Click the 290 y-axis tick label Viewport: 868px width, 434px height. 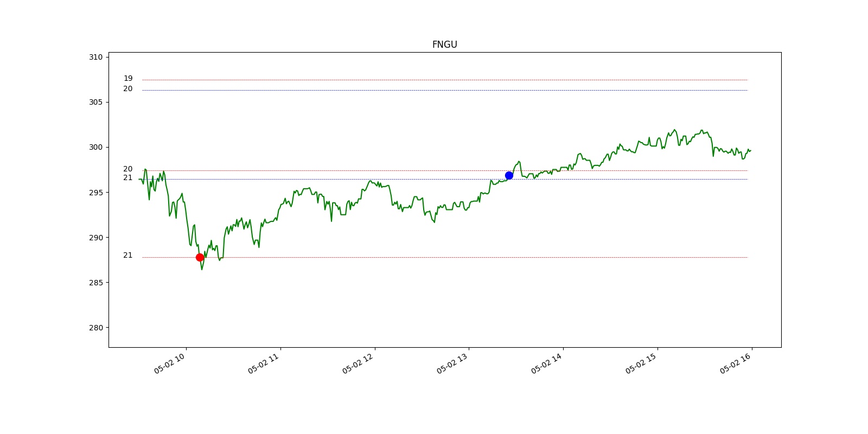click(95, 237)
